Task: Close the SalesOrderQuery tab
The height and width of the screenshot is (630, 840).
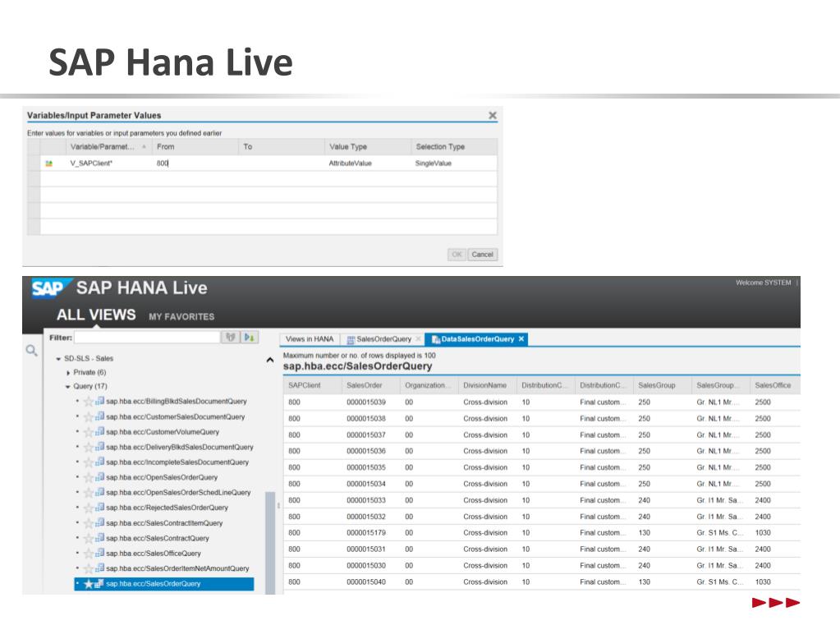Action: click(419, 339)
